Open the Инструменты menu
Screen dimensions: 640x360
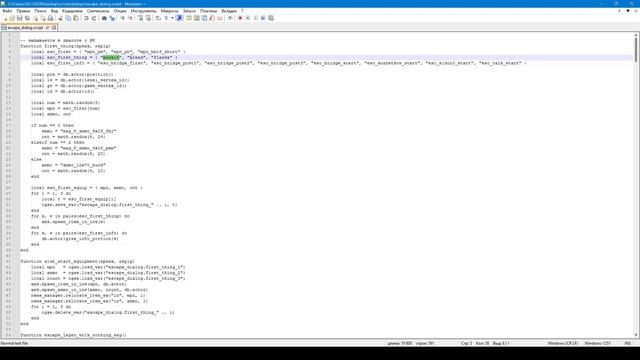click(x=143, y=11)
